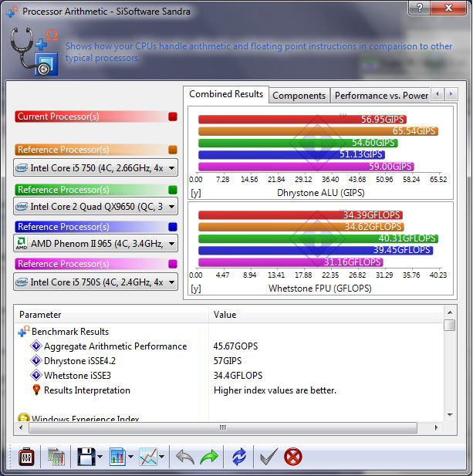Click the horizontal scrollbar left arrow

point(21,427)
